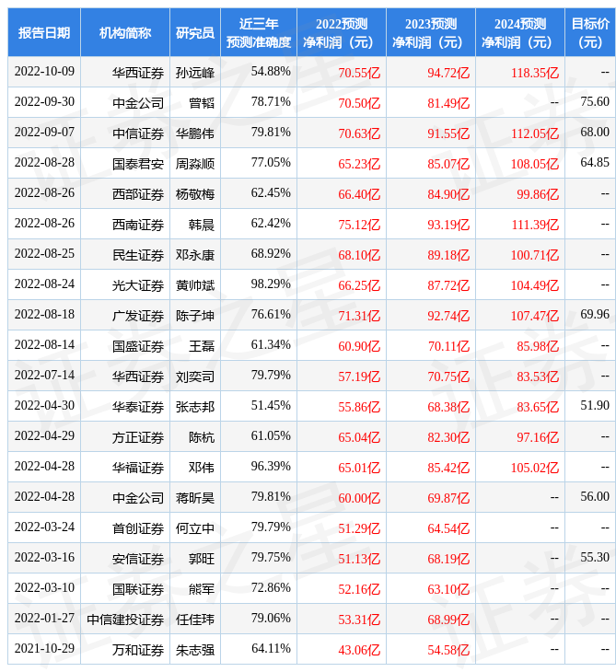This screenshot has width=616, height=672.
Task: Click the 92.74亿 forecast value
Action: coord(448,316)
